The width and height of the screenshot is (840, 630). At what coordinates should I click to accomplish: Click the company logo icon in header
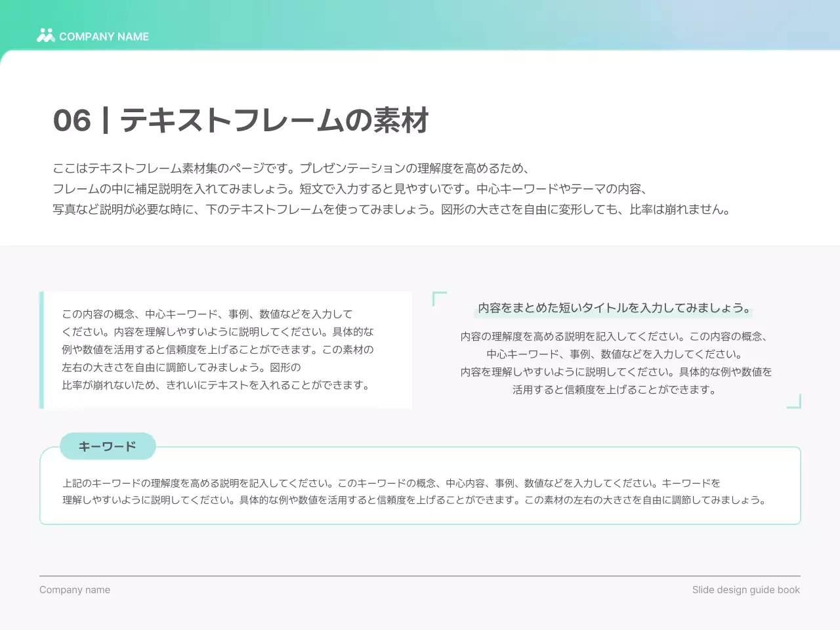(x=45, y=35)
